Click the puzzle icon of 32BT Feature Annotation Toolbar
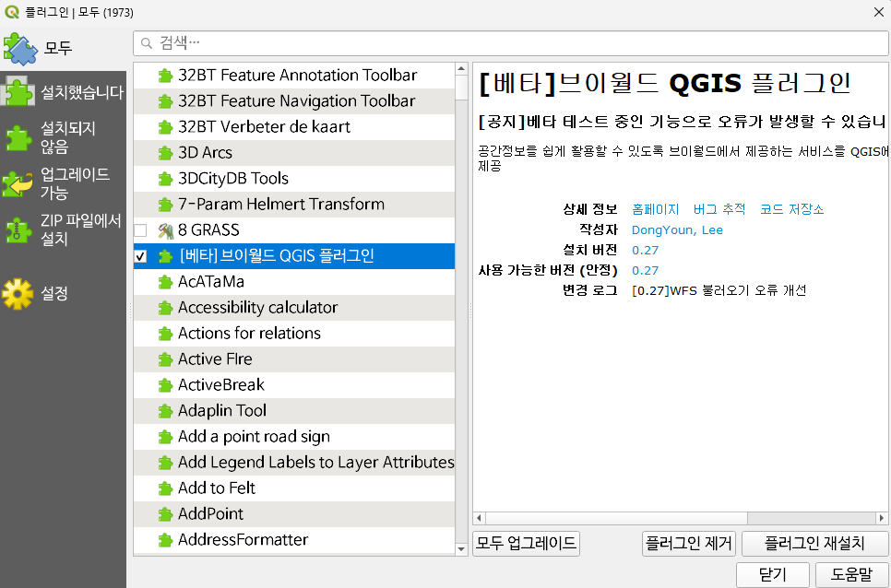The height and width of the screenshot is (588, 891). (165, 76)
